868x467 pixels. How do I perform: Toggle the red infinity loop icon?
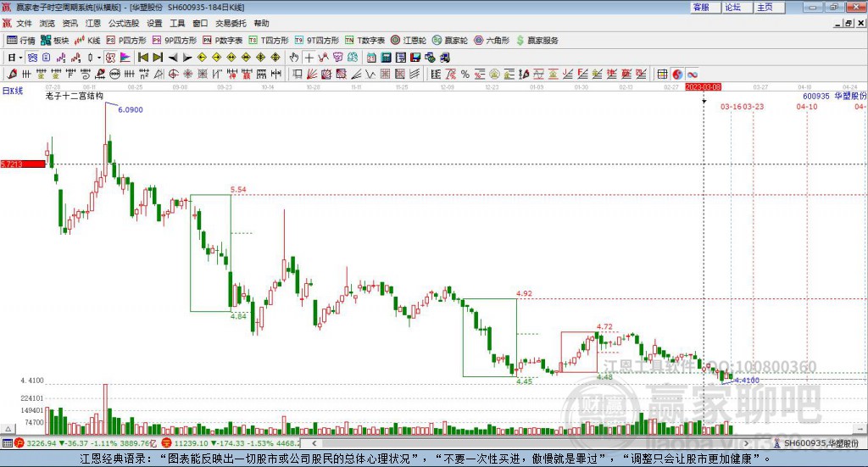click(x=692, y=74)
